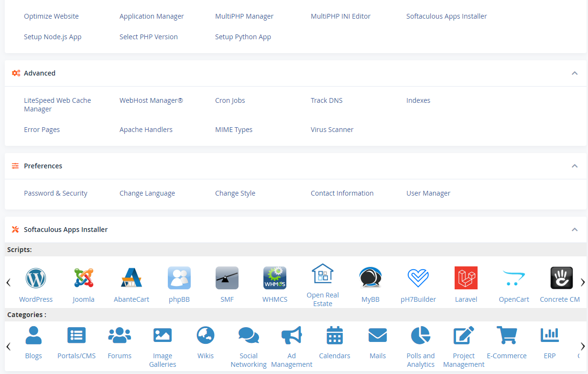Open the SMF script icon
This screenshot has width=588, height=374.
[x=227, y=278]
